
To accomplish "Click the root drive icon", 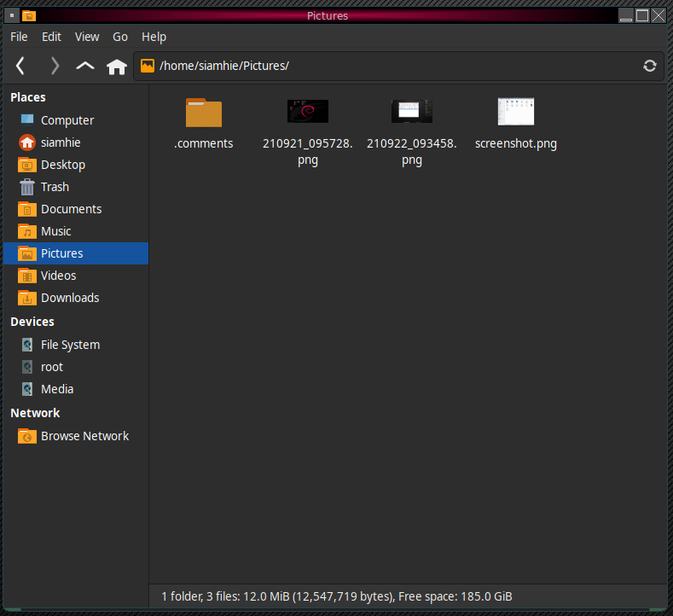I will [x=27, y=367].
